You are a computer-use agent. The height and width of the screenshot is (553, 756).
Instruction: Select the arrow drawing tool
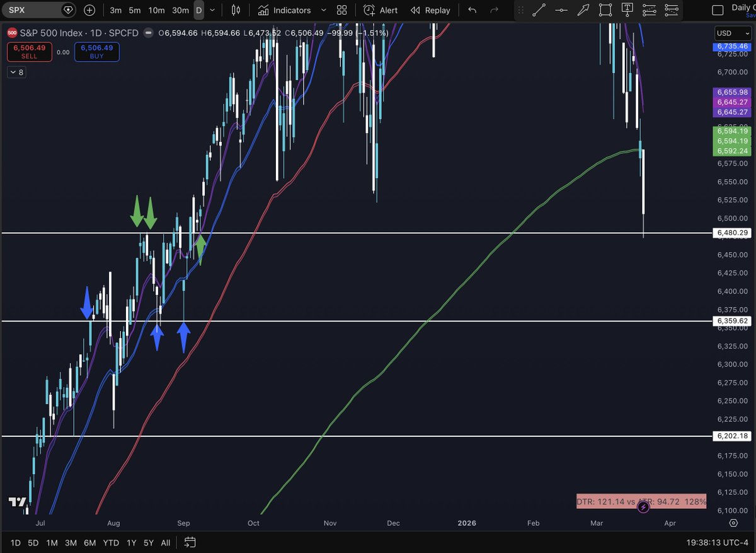(583, 10)
